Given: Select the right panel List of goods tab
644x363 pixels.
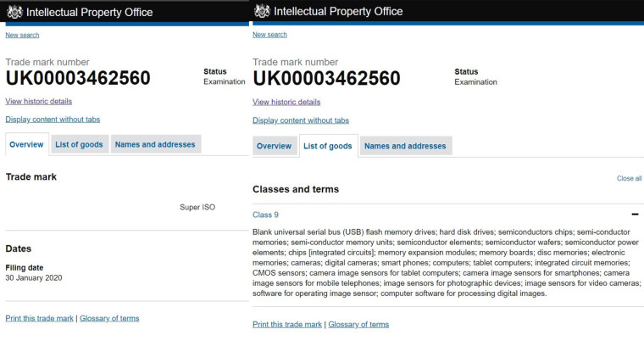Looking at the screenshot, I should click(328, 146).
